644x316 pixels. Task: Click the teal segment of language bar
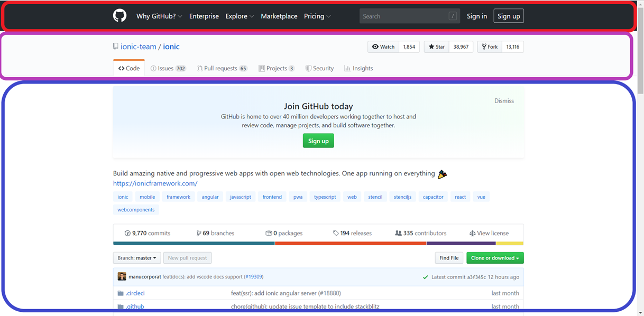coord(194,244)
